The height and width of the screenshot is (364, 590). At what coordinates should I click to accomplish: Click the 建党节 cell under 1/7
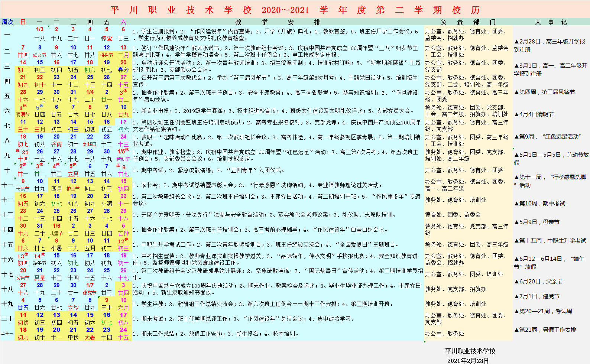point(90,293)
